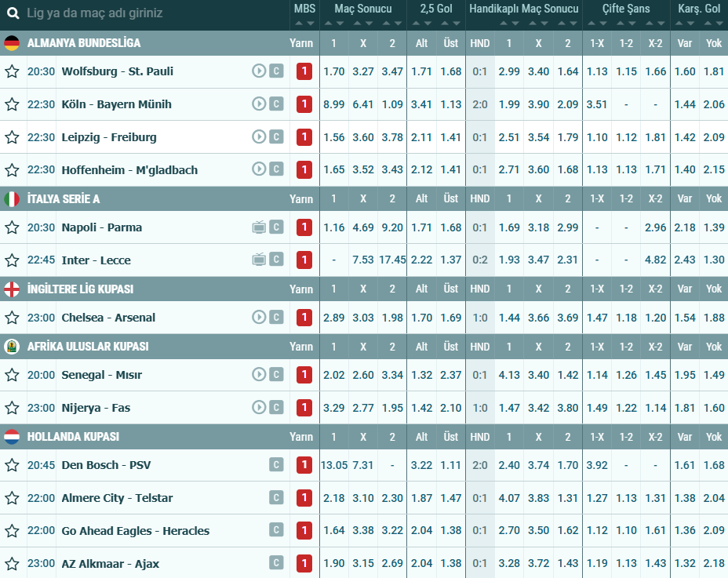The width and height of the screenshot is (728, 578).
Task: Click the TV broadcast icon for Inter - Lecce
Action: click(x=259, y=260)
